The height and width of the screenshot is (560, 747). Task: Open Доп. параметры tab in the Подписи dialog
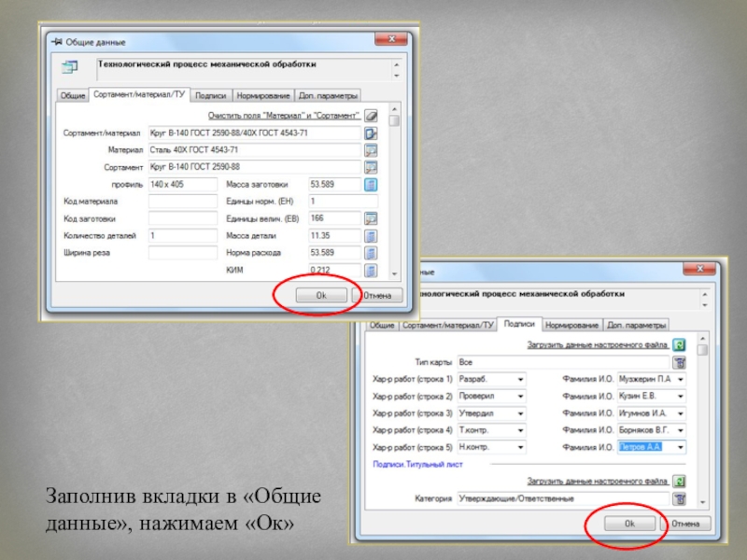click(x=637, y=325)
